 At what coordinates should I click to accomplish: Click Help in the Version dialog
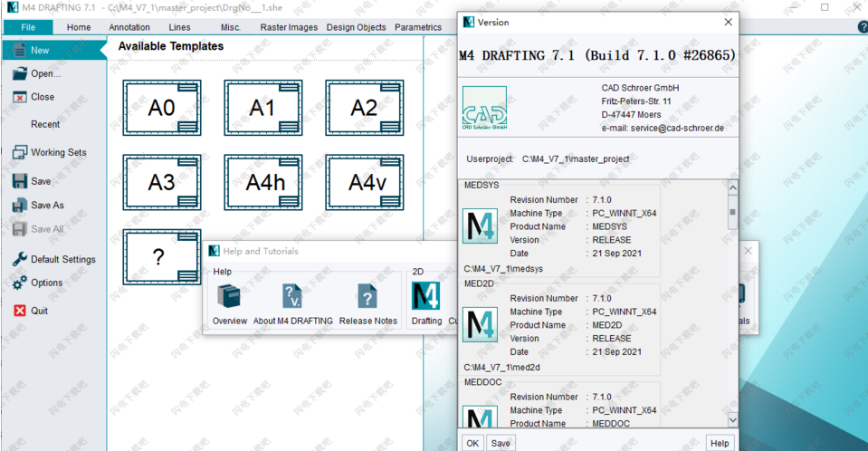point(720,443)
